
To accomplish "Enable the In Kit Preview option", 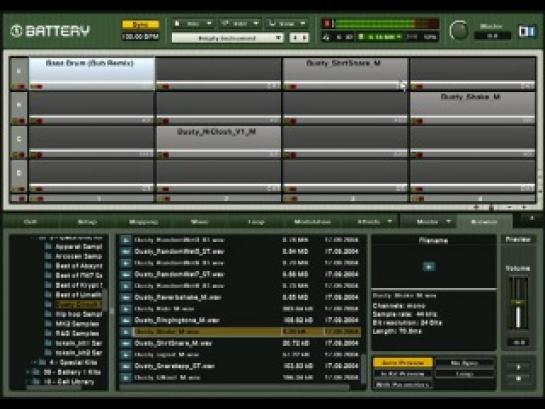I will point(402,374).
